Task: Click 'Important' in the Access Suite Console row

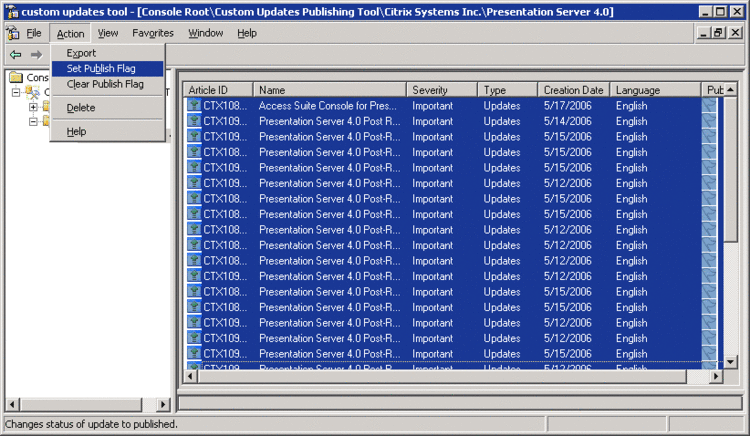Action: pos(432,106)
